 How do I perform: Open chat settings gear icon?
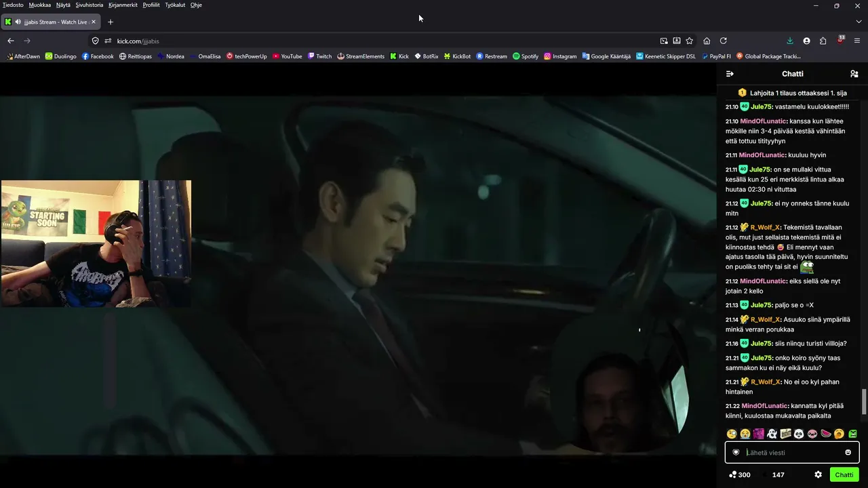tap(818, 474)
